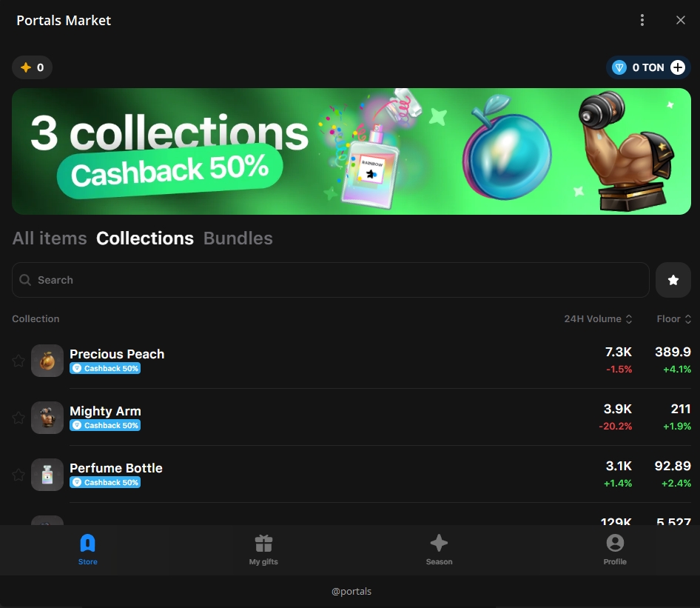Viewport: 700px width, 608px height.
Task: Sort by 24H Volume column
Action: 598,319
